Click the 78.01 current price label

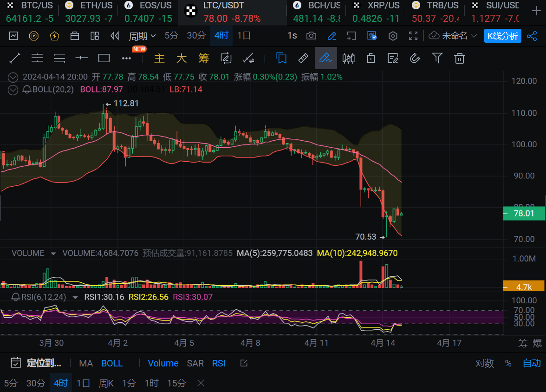coord(524,214)
